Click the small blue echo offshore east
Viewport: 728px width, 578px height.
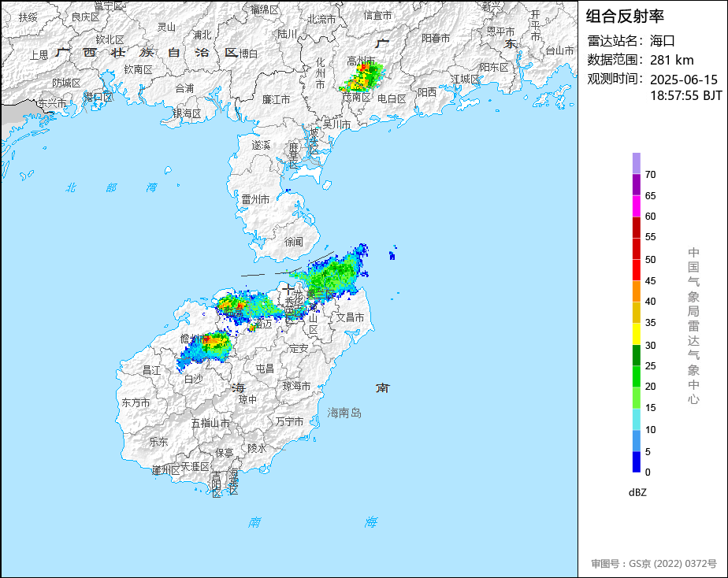(392, 254)
